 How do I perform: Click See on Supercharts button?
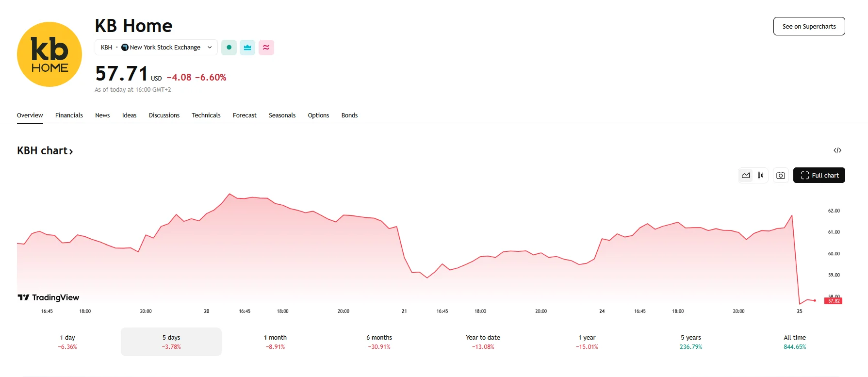[x=809, y=27]
